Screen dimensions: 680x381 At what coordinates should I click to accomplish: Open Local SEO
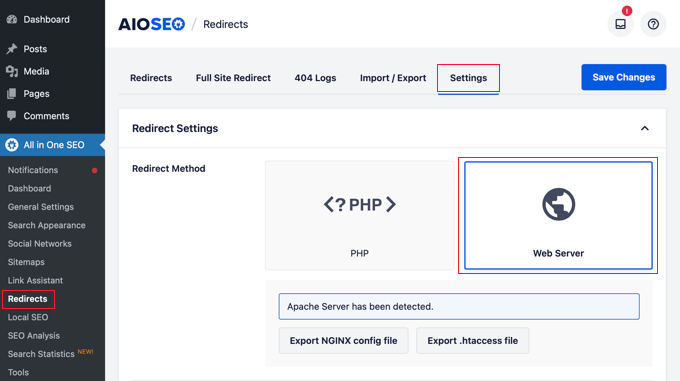(x=28, y=317)
